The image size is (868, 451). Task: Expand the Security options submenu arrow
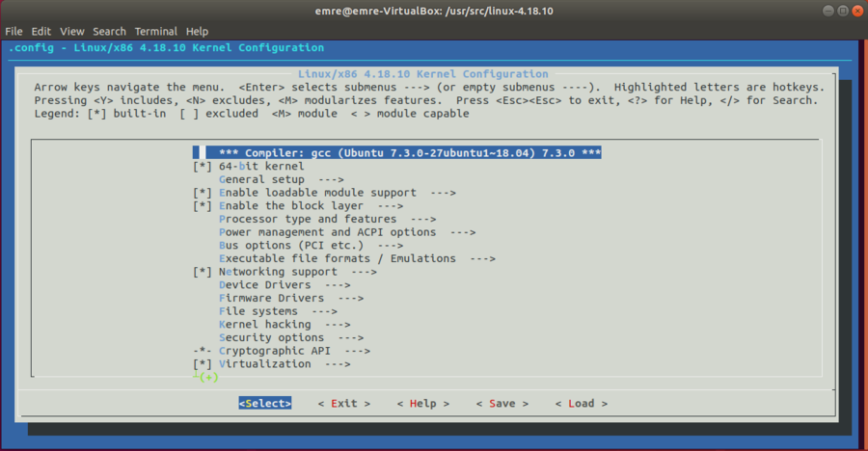351,337
